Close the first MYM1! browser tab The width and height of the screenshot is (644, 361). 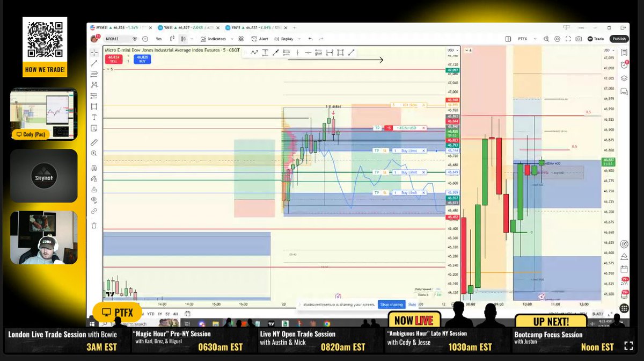151,27
